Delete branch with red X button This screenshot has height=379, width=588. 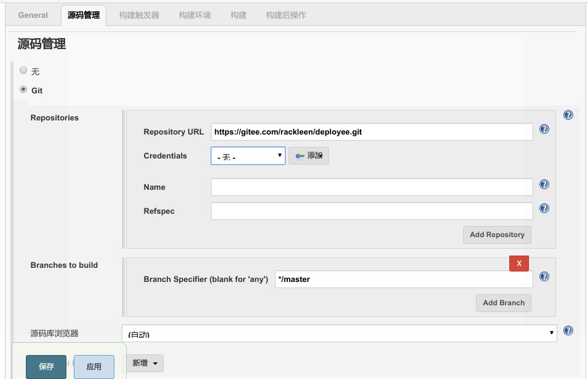point(518,264)
